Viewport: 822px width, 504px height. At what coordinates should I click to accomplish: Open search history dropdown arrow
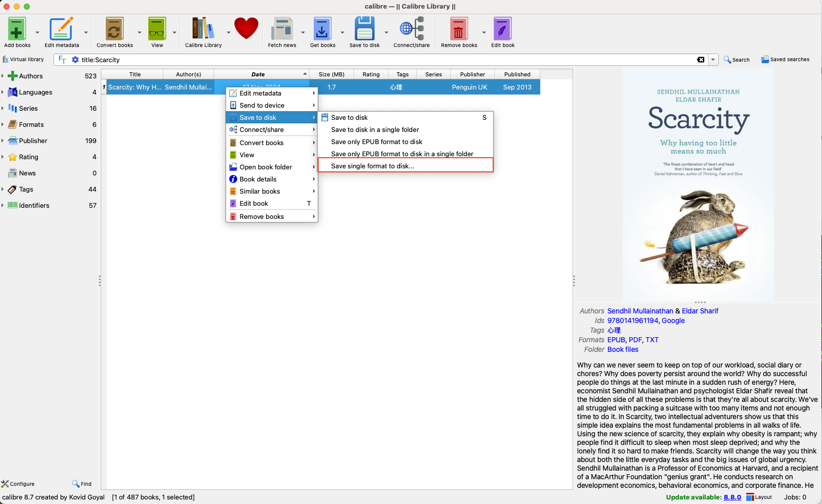[x=713, y=60]
